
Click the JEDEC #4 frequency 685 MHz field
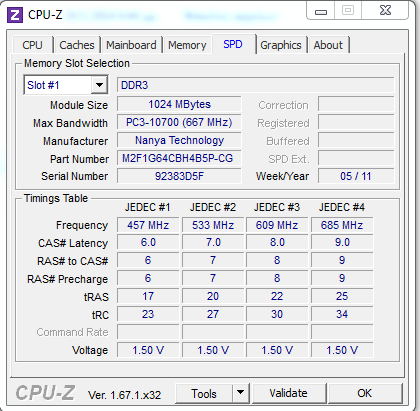coord(342,225)
